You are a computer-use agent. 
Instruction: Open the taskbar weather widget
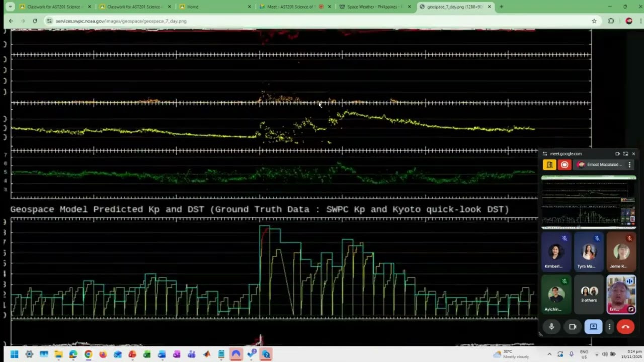click(x=511, y=354)
